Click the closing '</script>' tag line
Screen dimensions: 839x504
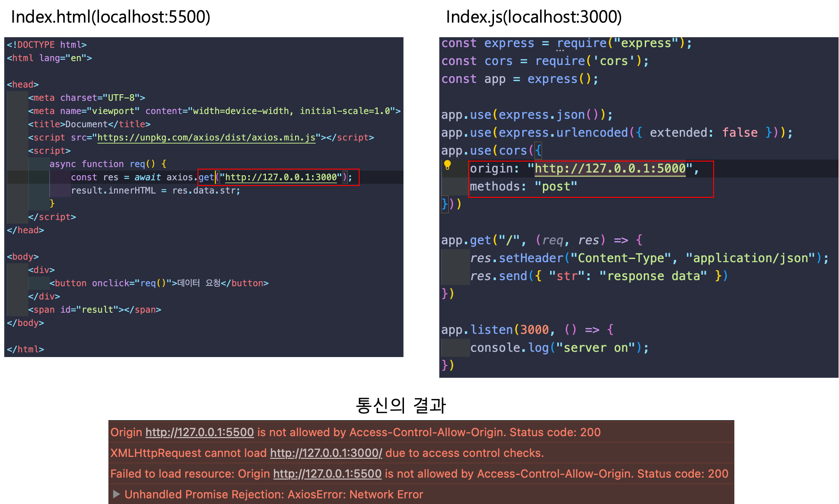click(x=52, y=217)
